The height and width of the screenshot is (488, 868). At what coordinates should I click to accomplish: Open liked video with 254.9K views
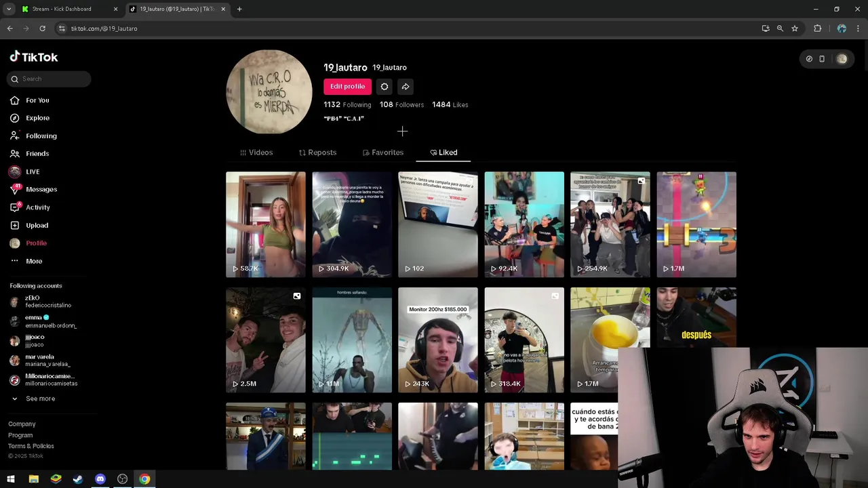[x=610, y=224]
